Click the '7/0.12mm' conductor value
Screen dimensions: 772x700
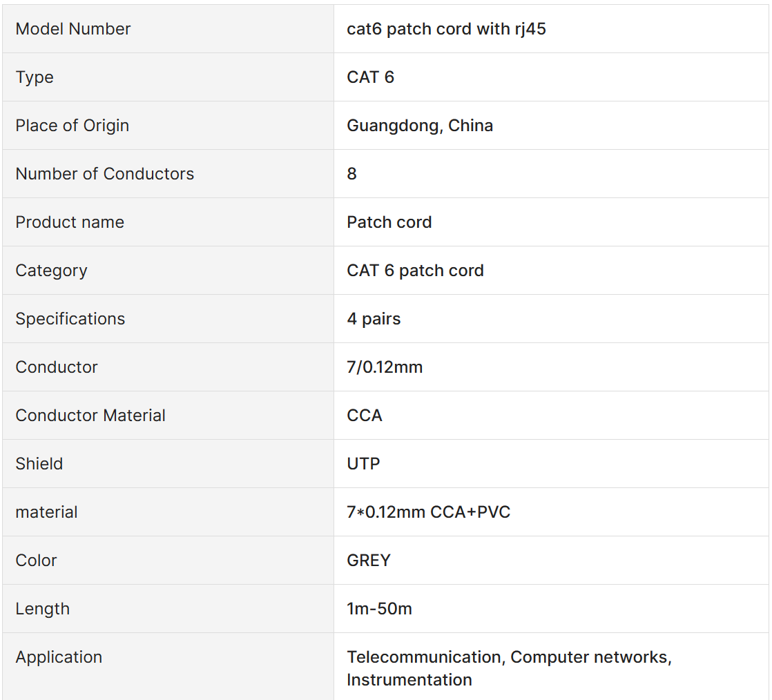point(385,367)
